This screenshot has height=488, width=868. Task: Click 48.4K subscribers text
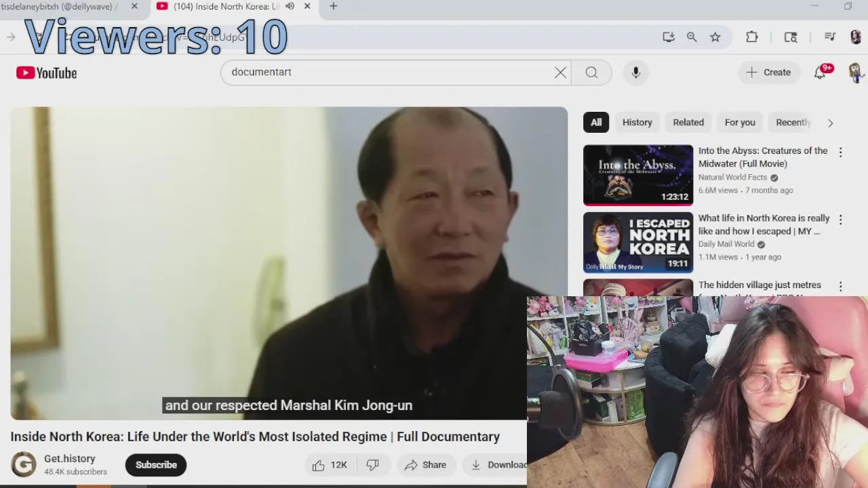[75, 472]
